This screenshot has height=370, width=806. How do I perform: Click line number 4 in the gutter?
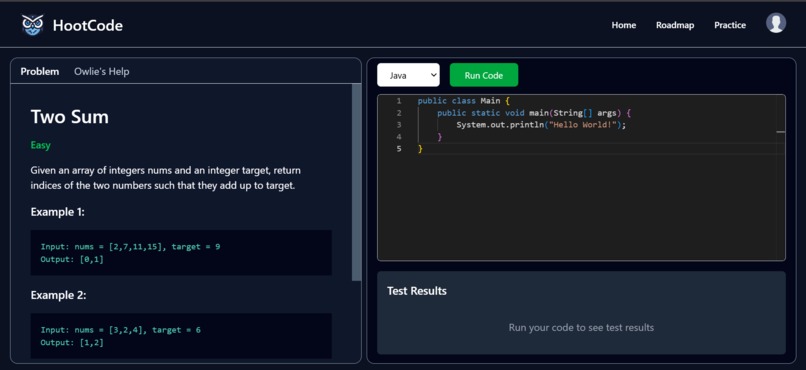[x=399, y=137]
